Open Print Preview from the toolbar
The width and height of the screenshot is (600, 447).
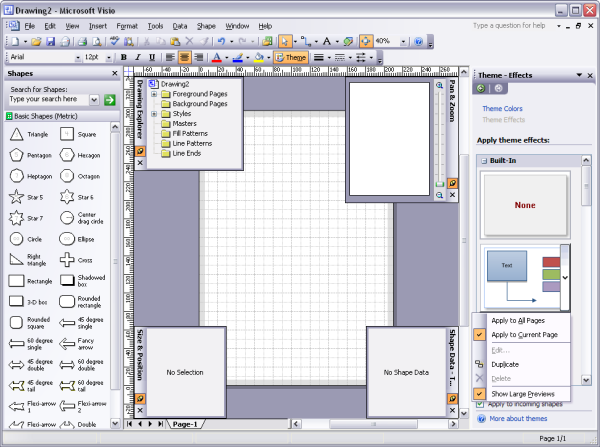tap(97, 41)
